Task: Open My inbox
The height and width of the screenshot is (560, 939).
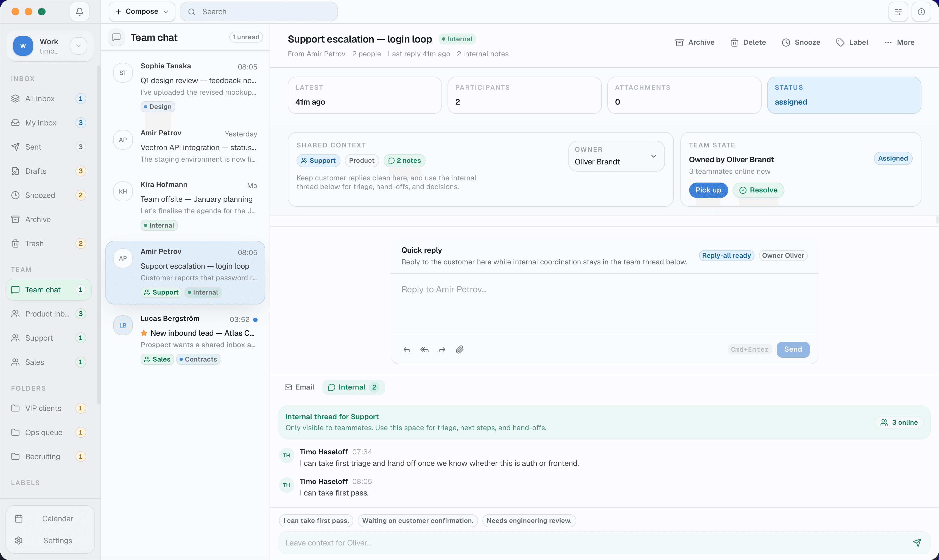Action: [49, 123]
